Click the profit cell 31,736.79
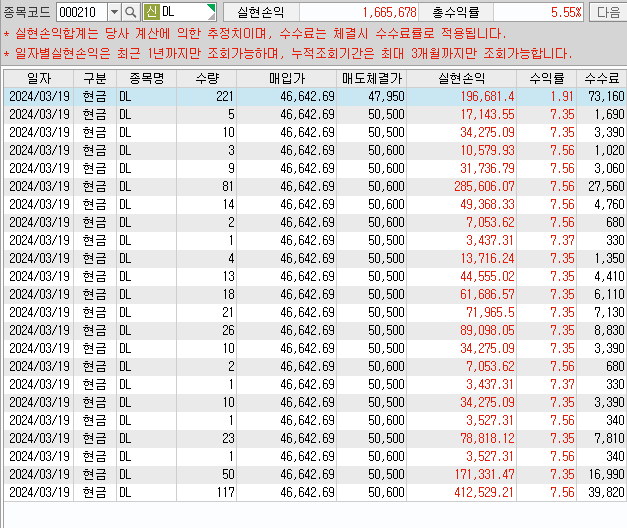627x528 pixels. click(x=461, y=168)
